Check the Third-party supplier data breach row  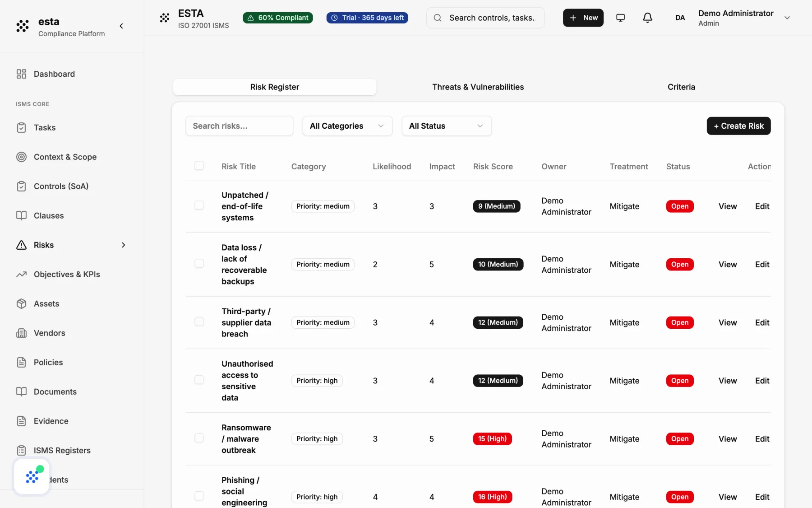199,322
